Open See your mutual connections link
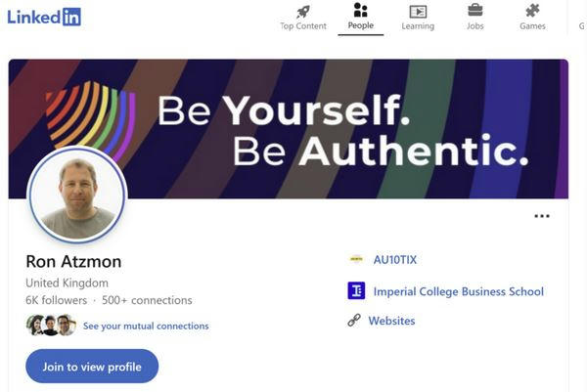The width and height of the screenshot is (587, 392). click(146, 326)
